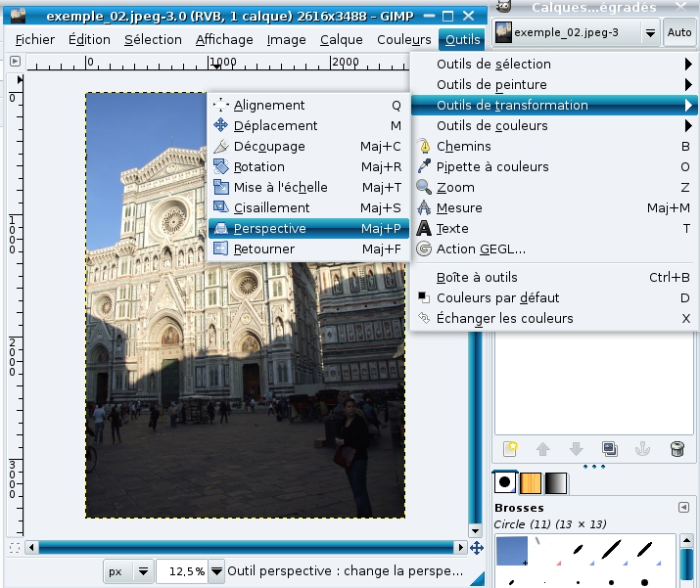Switch to the brushes tab
Viewport: 700px width, 588px height.
[505, 482]
